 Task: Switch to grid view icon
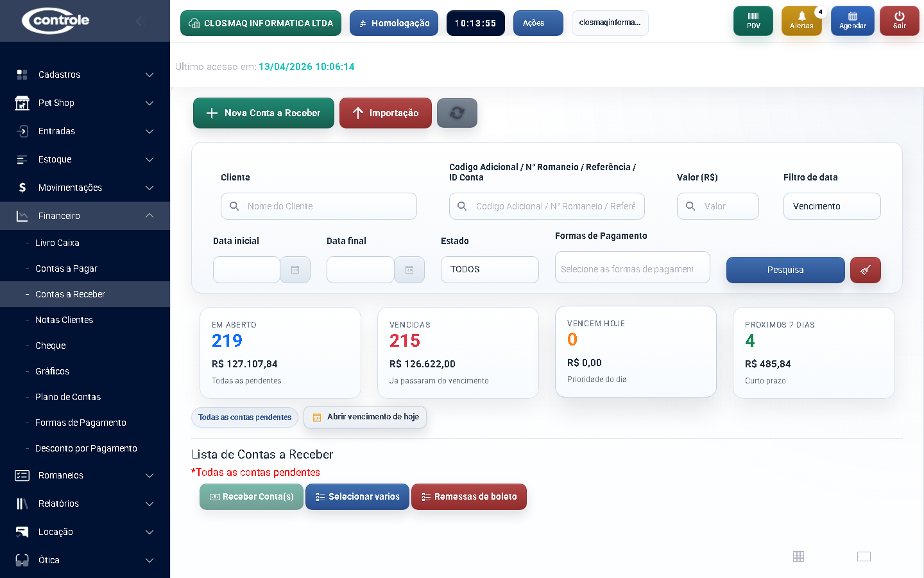point(798,557)
